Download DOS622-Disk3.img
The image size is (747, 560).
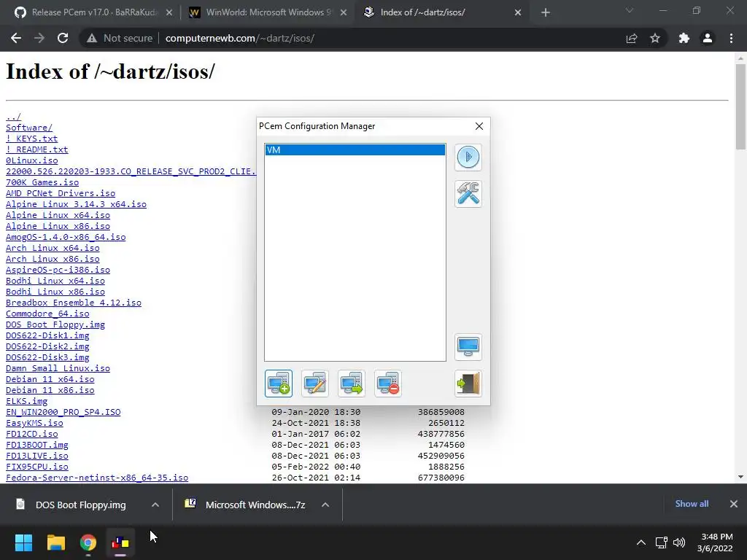tap(47, 357)
